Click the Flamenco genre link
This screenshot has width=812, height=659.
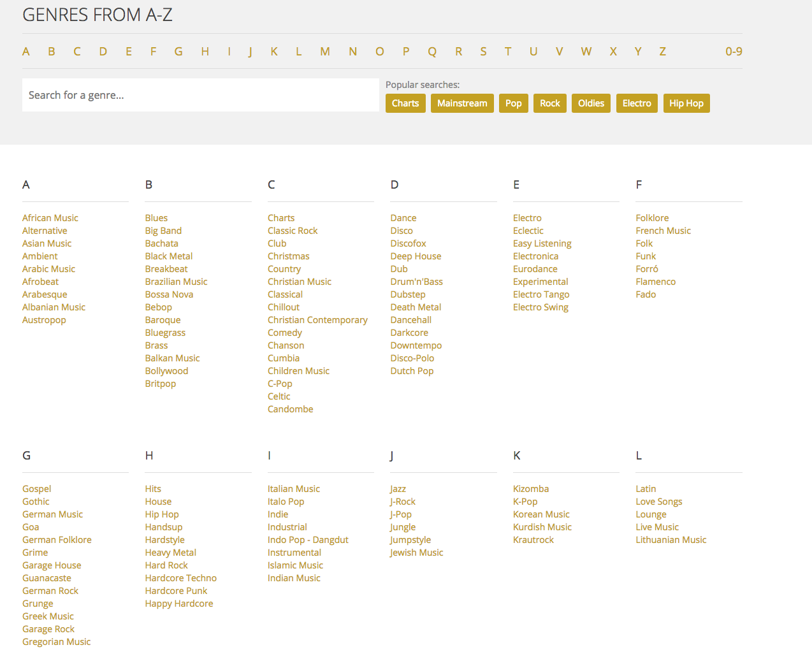pos(655,282)
